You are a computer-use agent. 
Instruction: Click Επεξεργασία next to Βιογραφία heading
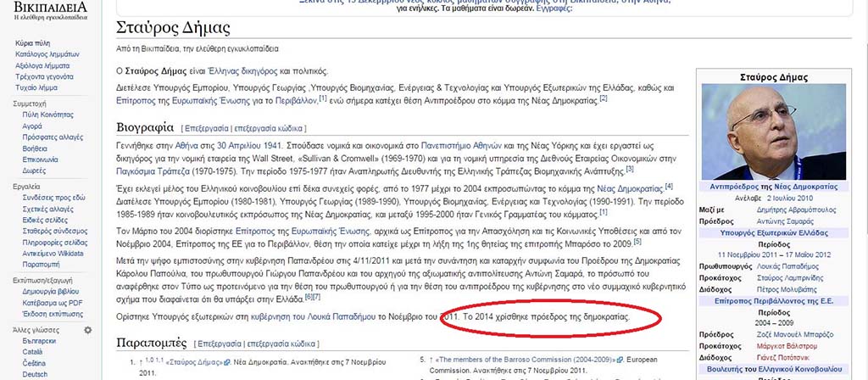(206, 128)
